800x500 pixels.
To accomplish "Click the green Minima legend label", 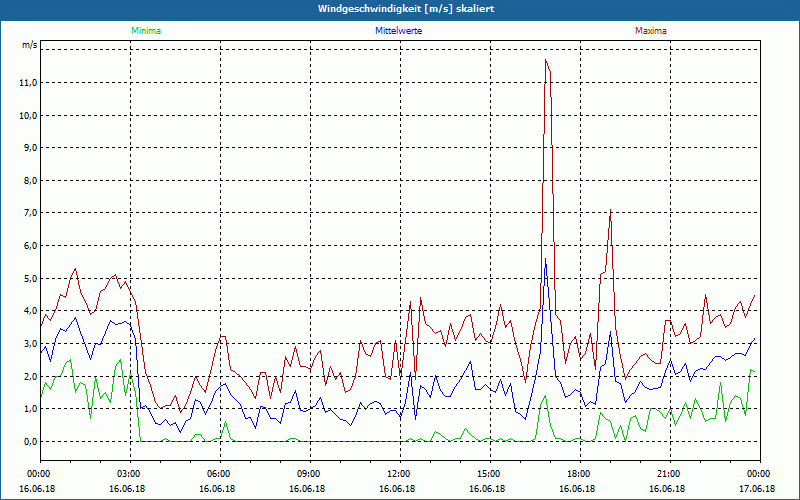I will tap(146, 31).
